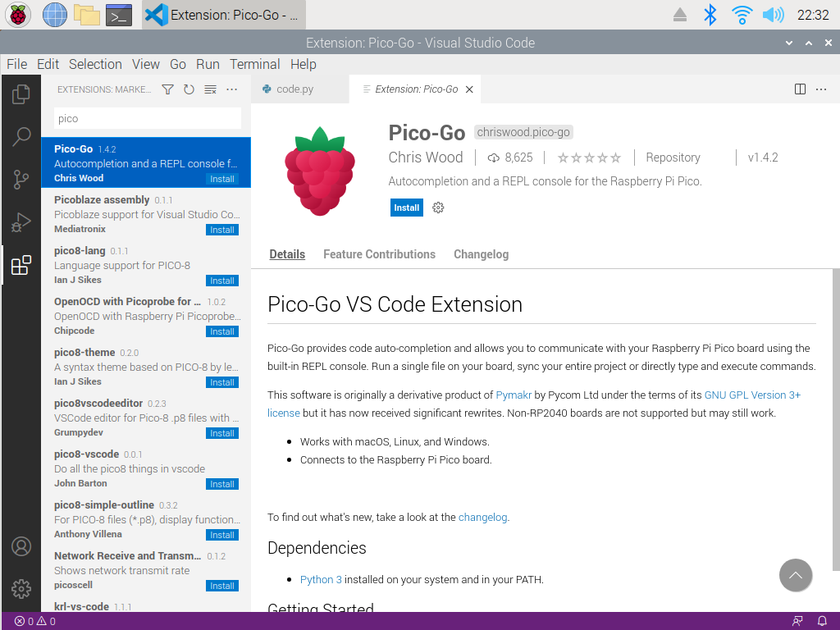Open the Terminal menu

click(x=255, y=64)
